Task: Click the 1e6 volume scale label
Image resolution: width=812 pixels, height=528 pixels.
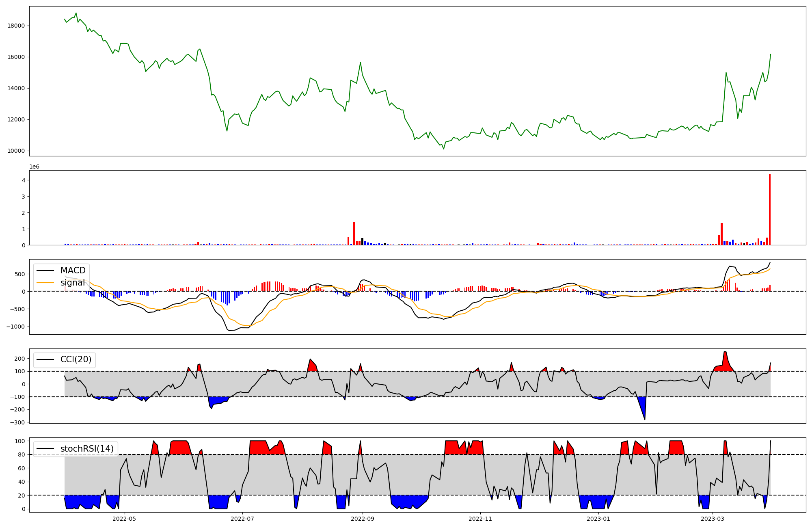Action: click(34, 167)
